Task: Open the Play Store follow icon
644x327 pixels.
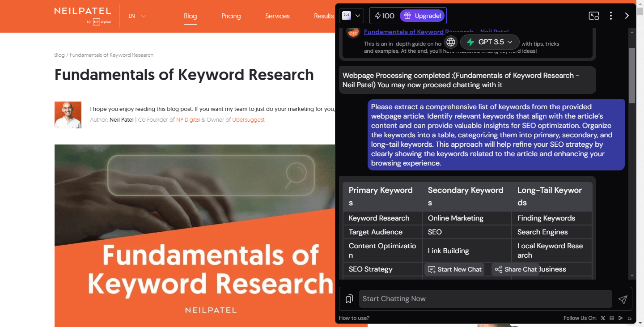Action: 620,318
